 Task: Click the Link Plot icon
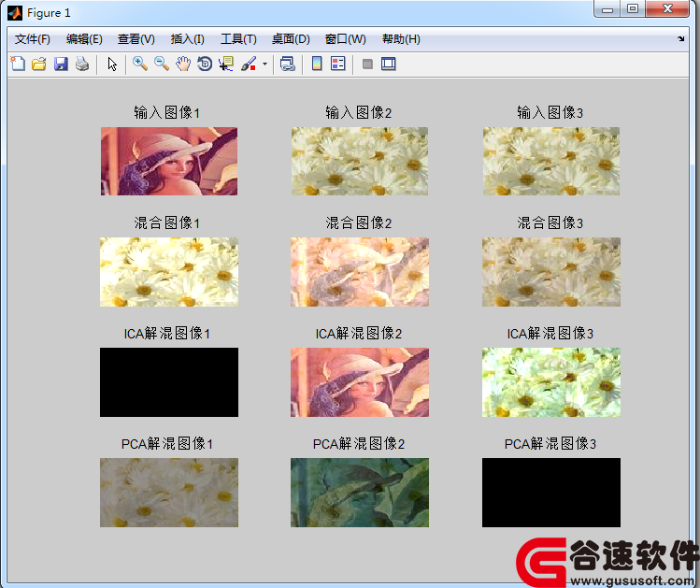click(x=288, y=64)
